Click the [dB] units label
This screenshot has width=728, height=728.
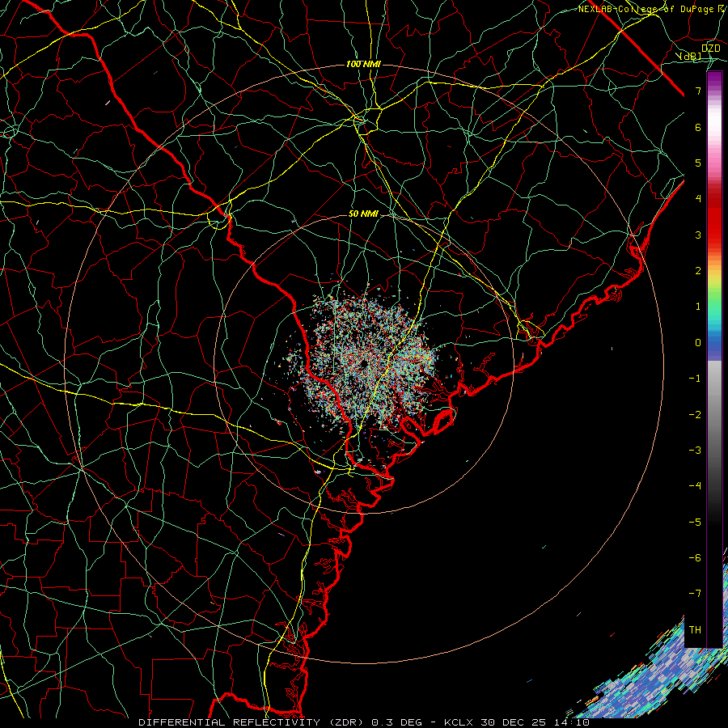[691, 56]
